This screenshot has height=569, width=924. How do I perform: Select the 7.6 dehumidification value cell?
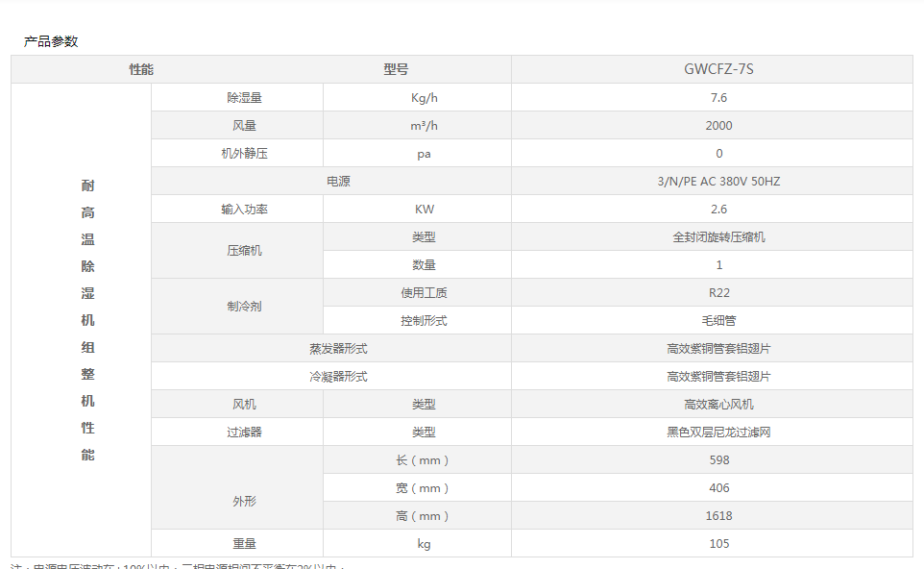click(718, 97)
